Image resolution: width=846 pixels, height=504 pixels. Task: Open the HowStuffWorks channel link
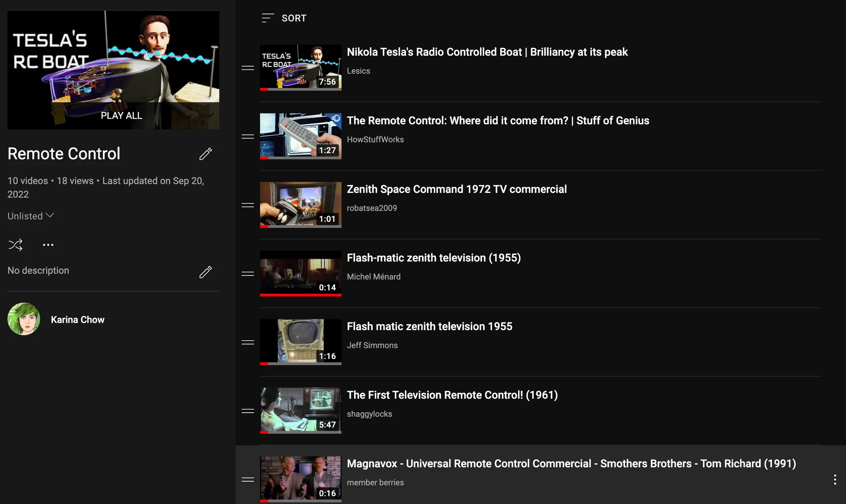[375, 139]
